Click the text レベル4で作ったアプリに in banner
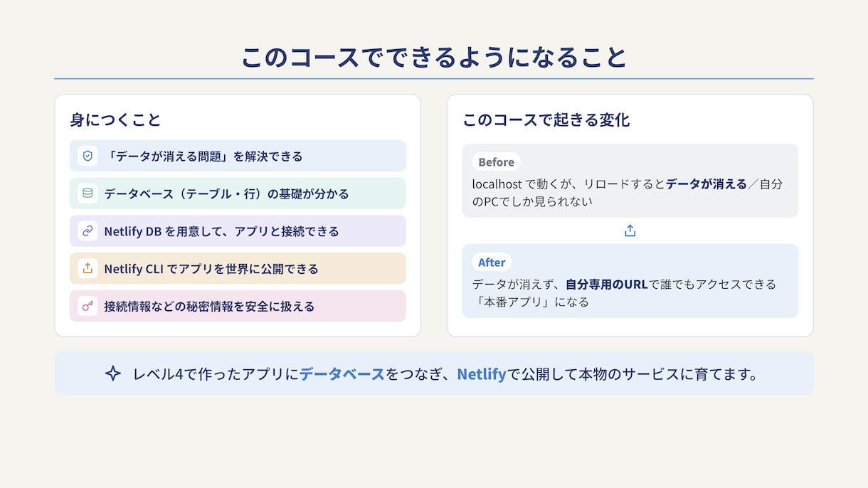This screenshot has width=868, height=488. (216, 373)
